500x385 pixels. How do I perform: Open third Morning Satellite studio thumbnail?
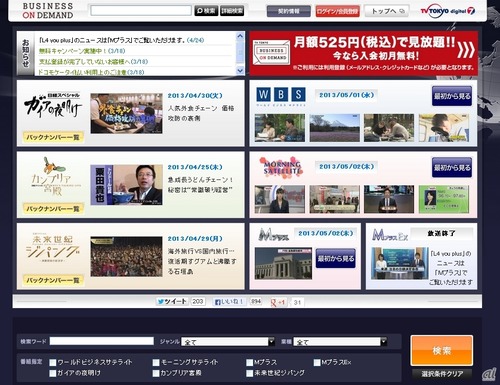(389, 199)
